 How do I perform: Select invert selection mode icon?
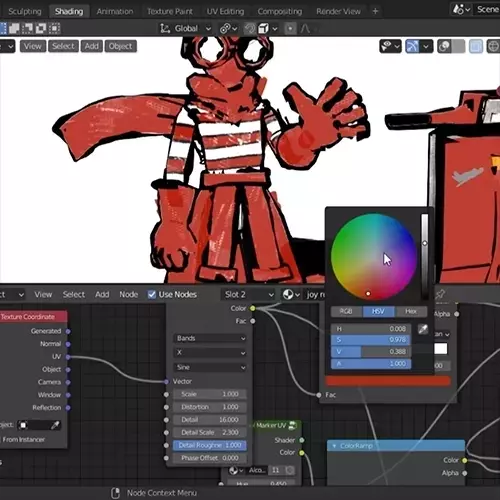pos(41,29)
